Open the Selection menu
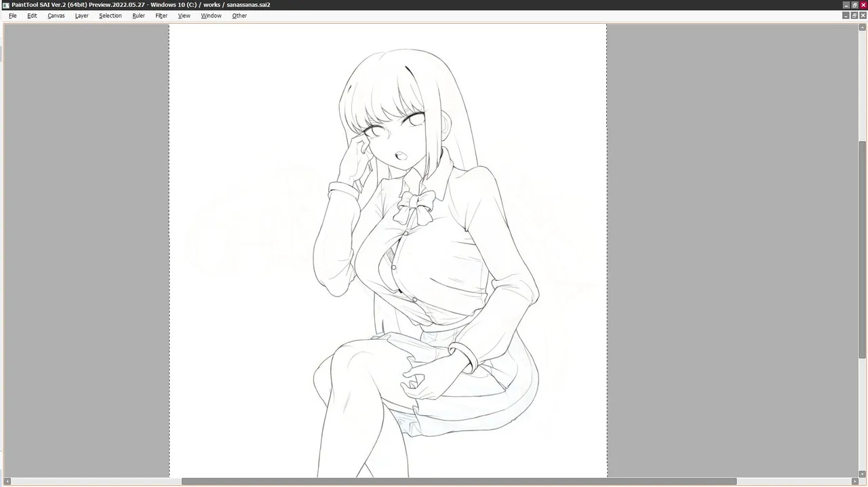This screenshot has width=868, height=487. (111, 16)
